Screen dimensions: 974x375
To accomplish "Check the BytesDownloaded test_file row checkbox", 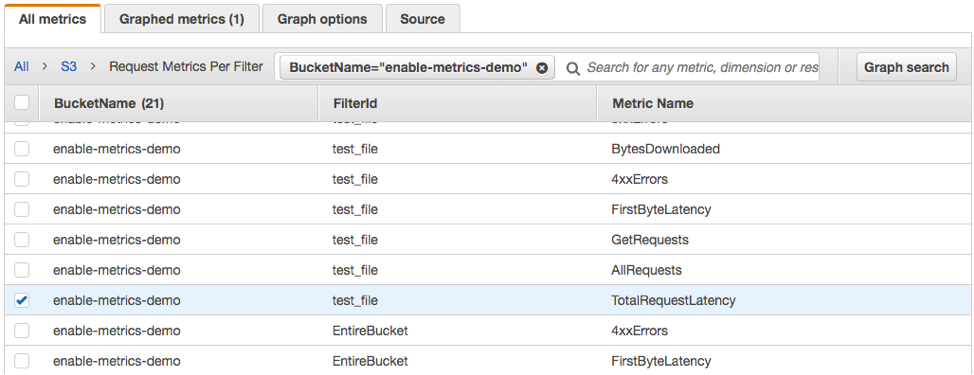I will coord(22,148).
